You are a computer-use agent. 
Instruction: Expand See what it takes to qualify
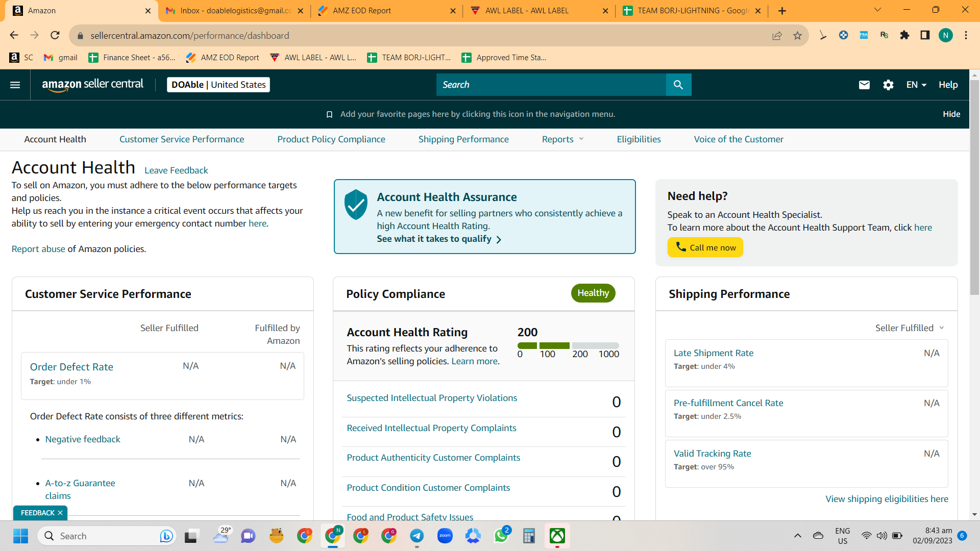[439, 239]
